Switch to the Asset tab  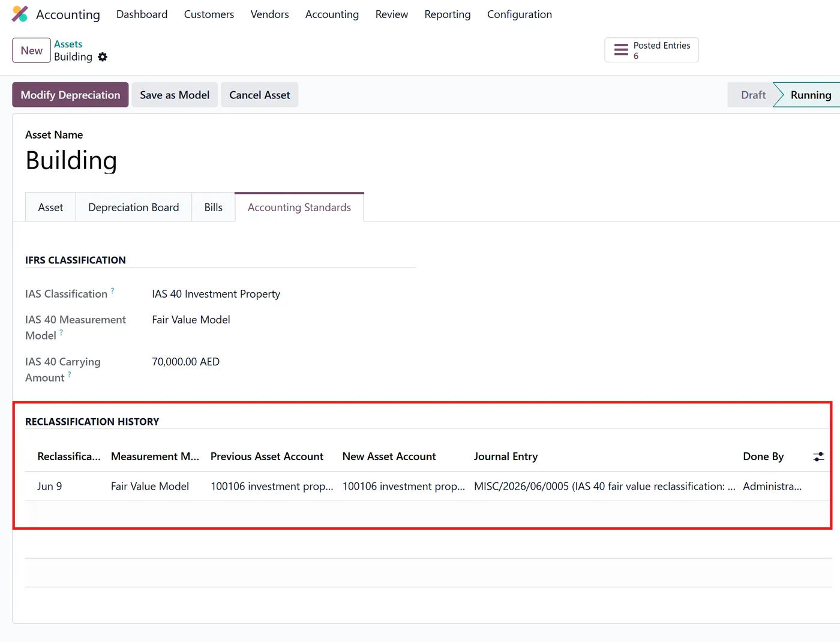point(50,207)
